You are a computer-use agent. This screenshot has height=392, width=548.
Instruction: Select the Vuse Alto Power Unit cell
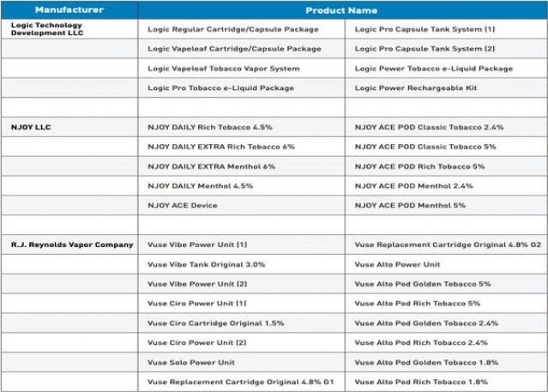pos(396,264)
